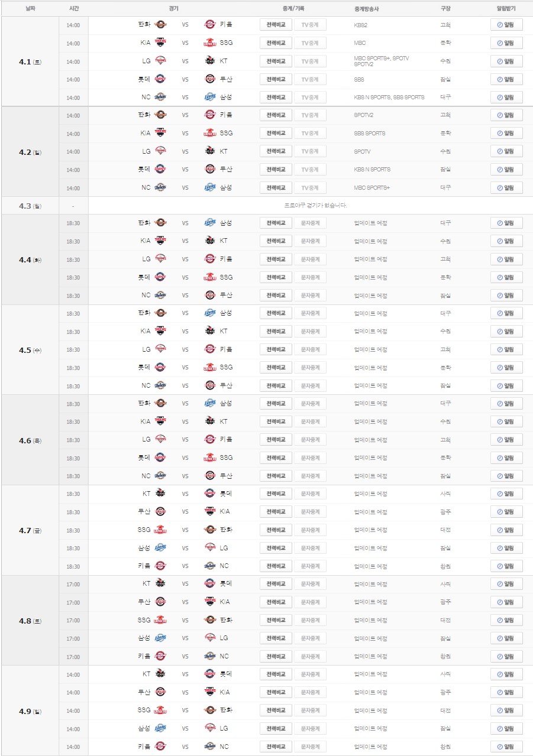The image size is (533, 756).
Task: Click the 구장 column header
Action: 445,9
